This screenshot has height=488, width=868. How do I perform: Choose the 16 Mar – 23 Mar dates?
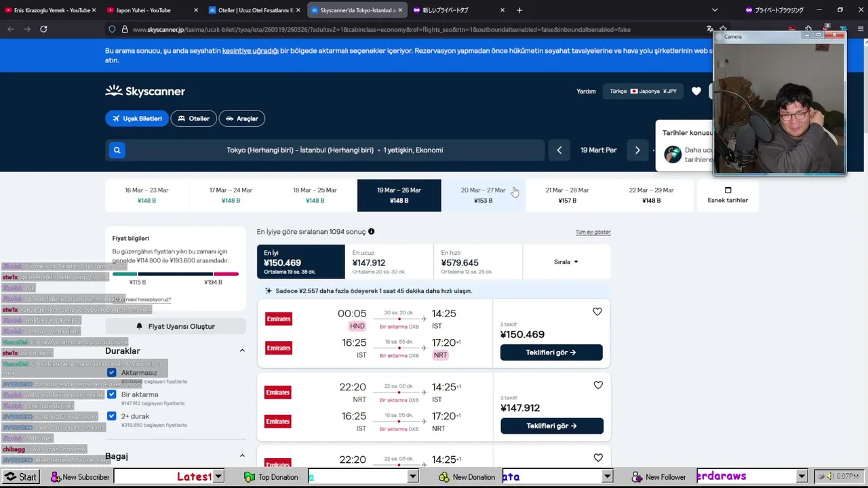[146, 195]
